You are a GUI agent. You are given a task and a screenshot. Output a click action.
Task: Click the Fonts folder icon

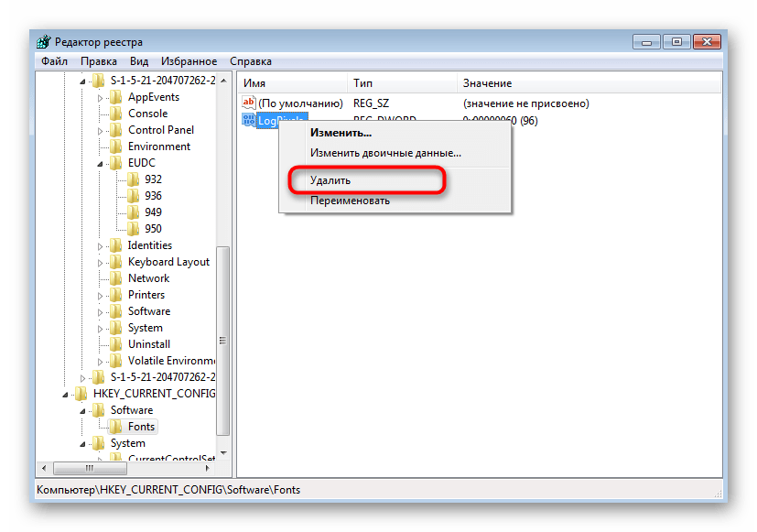pyautogui.click(x=116, y=427)
